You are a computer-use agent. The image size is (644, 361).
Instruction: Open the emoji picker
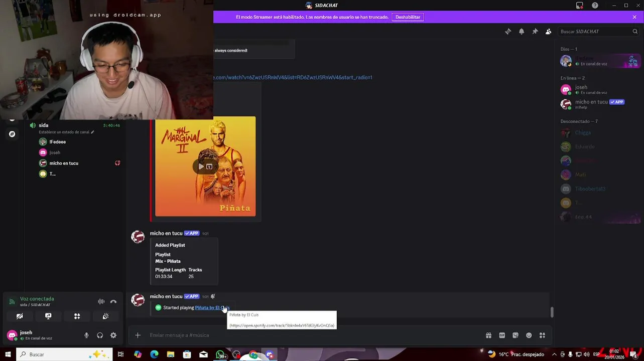pyautogui.click(x=529, y=335)
